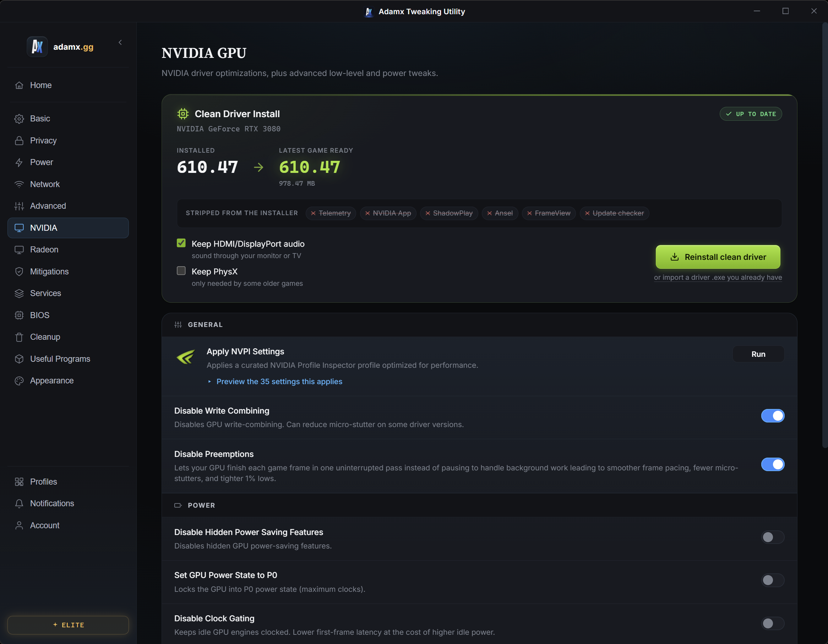Click import a driver .exe link
This screenshot has height=644, width=828.
point(718,278)
